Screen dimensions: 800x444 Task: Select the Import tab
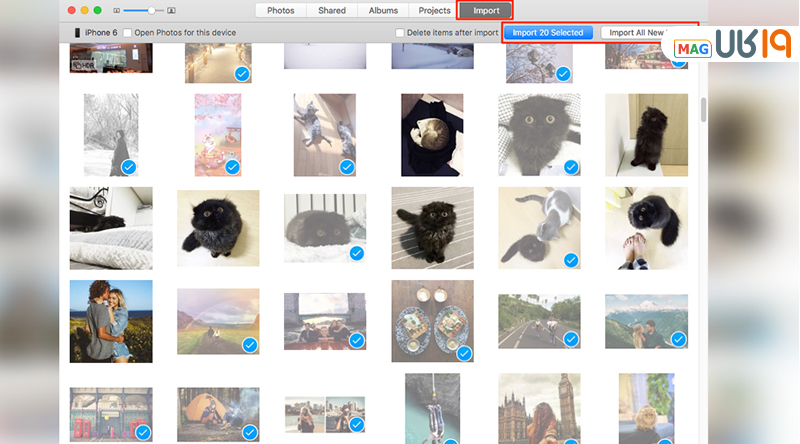coord(486,11)
